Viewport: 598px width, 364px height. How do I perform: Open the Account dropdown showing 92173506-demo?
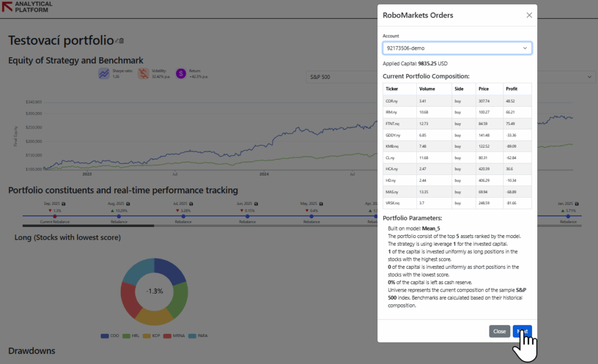point(457,48)
